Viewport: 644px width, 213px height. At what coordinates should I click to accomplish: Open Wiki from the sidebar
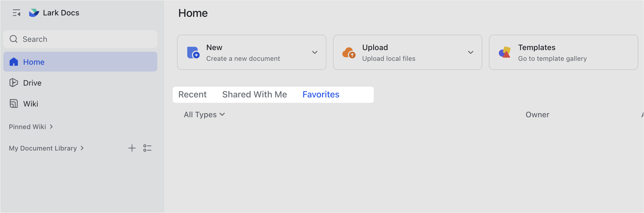pyautogui.click(x=80, y=104)
